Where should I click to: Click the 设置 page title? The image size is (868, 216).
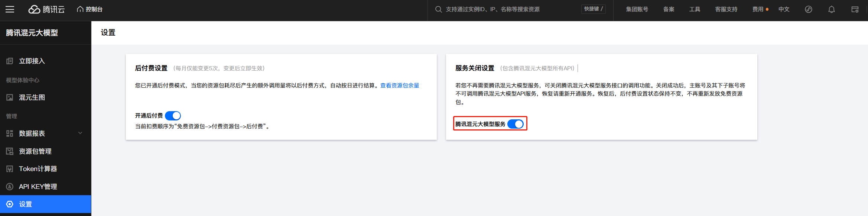(108, 33)
